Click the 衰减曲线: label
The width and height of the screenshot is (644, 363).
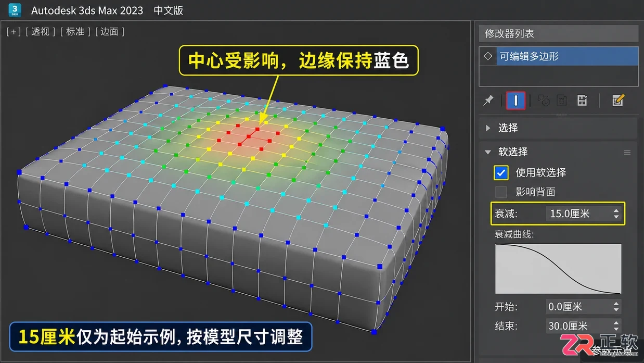click(514, 234)
